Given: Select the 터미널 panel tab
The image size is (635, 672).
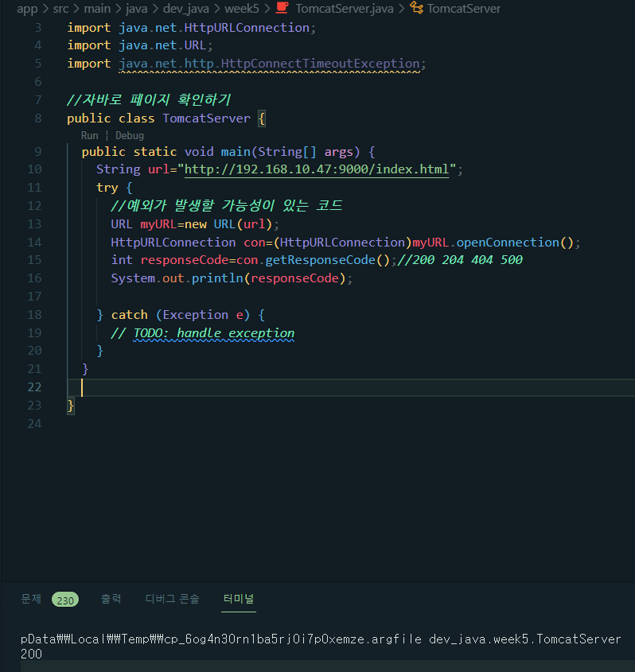Looking at the screenshot, I should (x=239, y=599).
